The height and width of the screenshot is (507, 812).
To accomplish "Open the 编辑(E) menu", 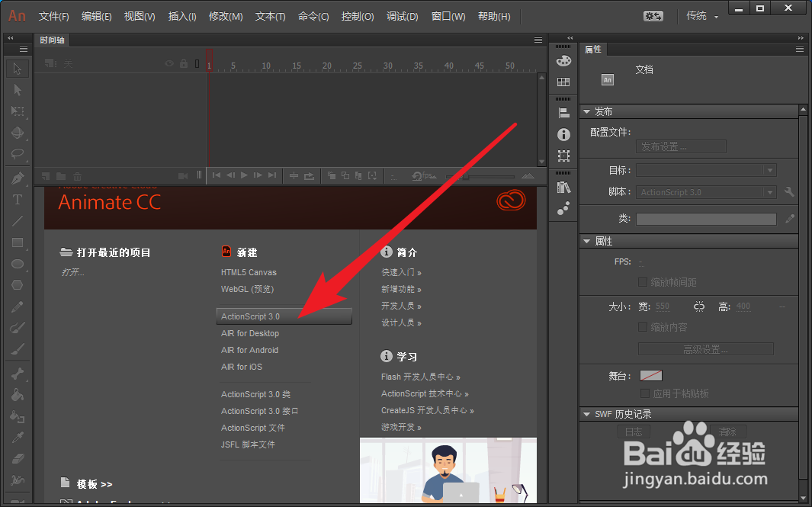I will click(96, 17).
